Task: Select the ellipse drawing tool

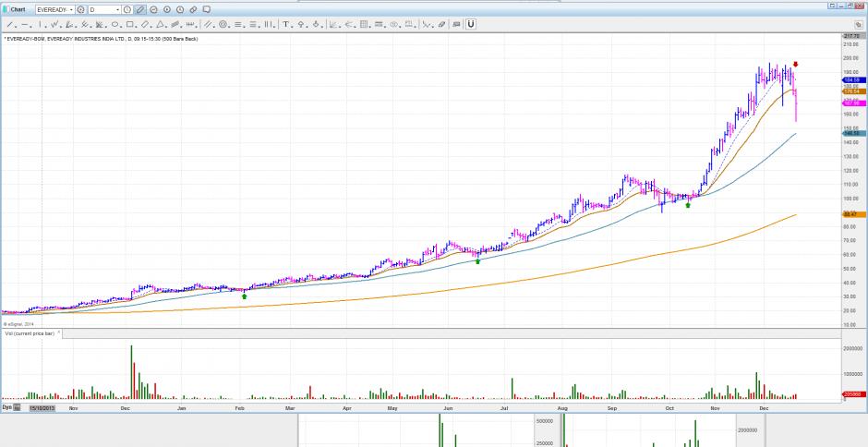Action: (x=115, y=24)
